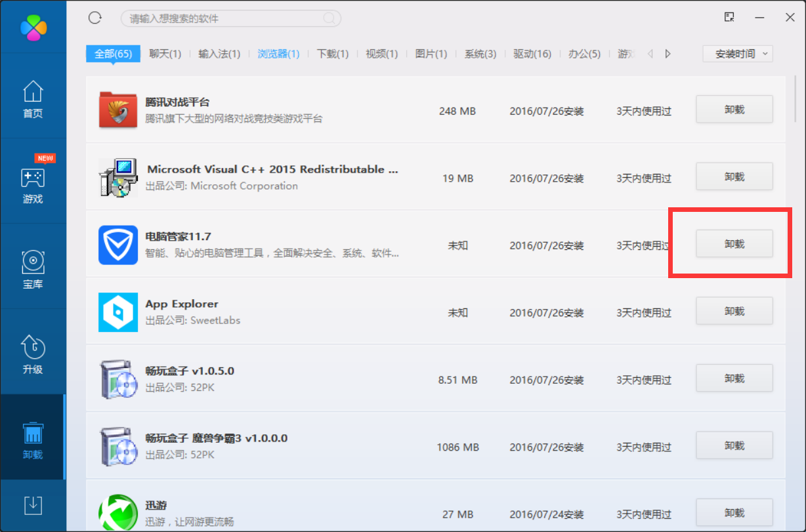806x532 pixels.
Task: Click the App Explorer hexagon icon
Action: [118, 312]
